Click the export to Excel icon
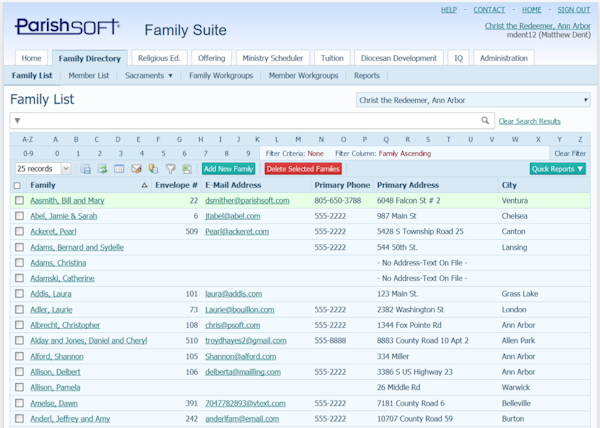The image size is (600, 428). click(187, 169)
